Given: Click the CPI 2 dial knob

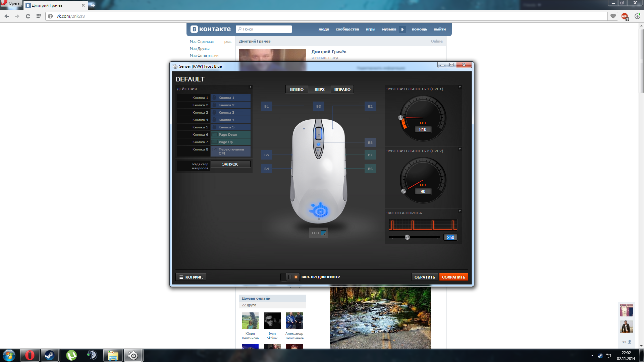Looking at the screenshot, I should pos(404,191).
